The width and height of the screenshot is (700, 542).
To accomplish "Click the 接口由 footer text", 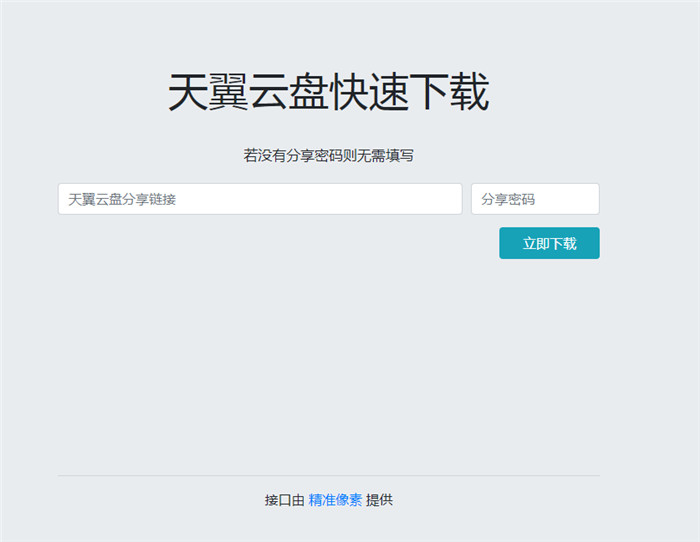I will click(284, 500).
